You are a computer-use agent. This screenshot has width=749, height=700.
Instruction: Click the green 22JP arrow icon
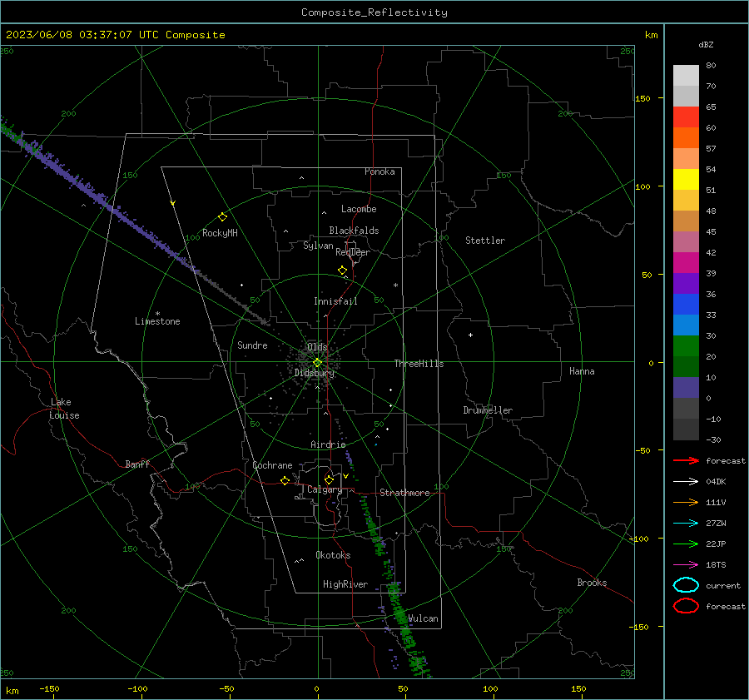point(686,544)
